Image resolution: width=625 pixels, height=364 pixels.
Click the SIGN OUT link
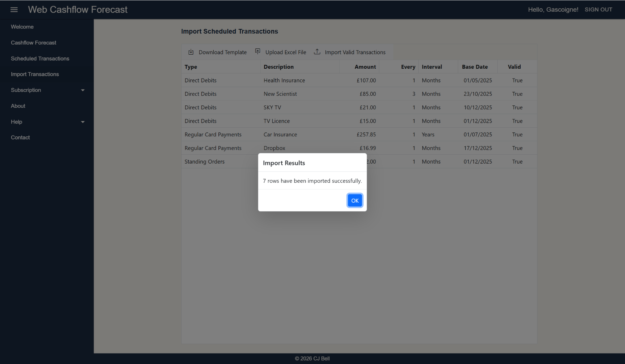point(598,10)
